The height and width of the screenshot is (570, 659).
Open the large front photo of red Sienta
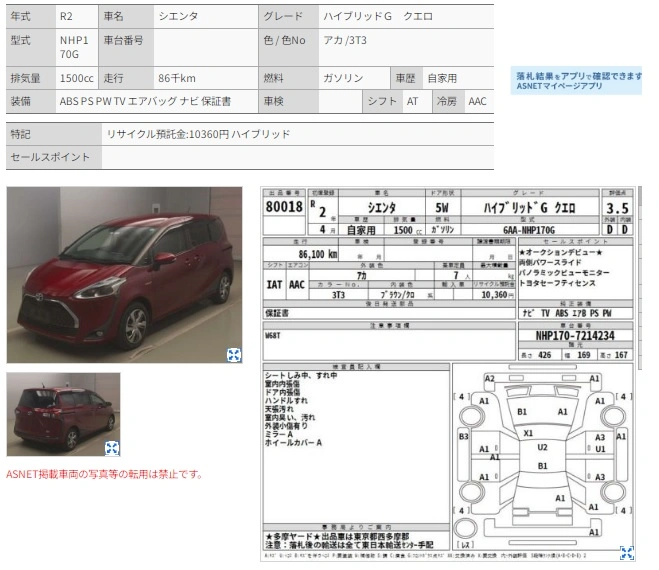124,275
